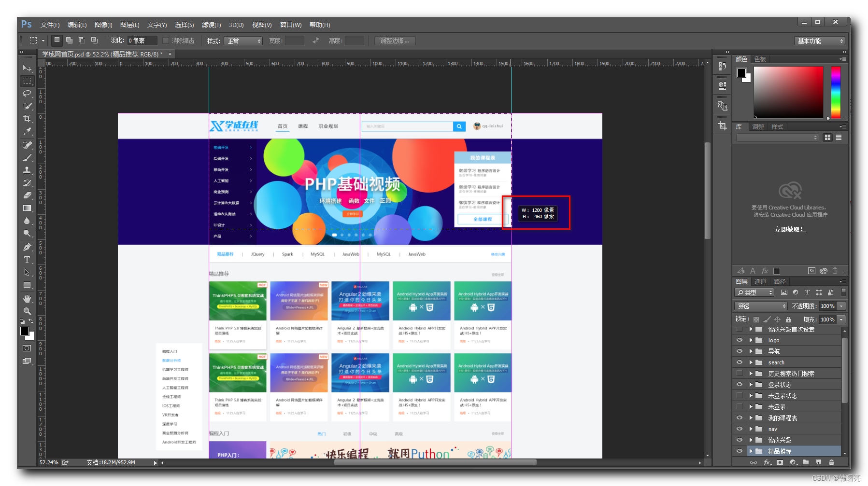This screenshot has height=486, width=868.
Task: Open the 样式 panel tab
Action: tap(777, 127)
